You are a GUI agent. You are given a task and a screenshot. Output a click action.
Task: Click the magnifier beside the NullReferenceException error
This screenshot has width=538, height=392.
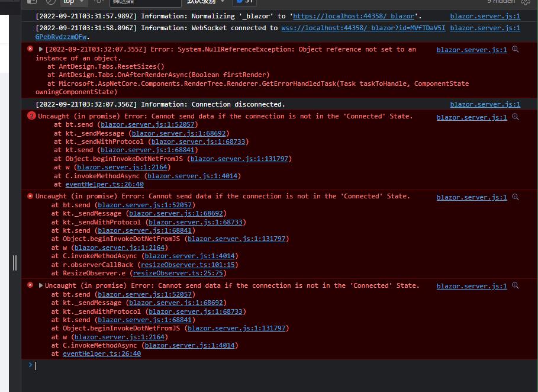517,49
